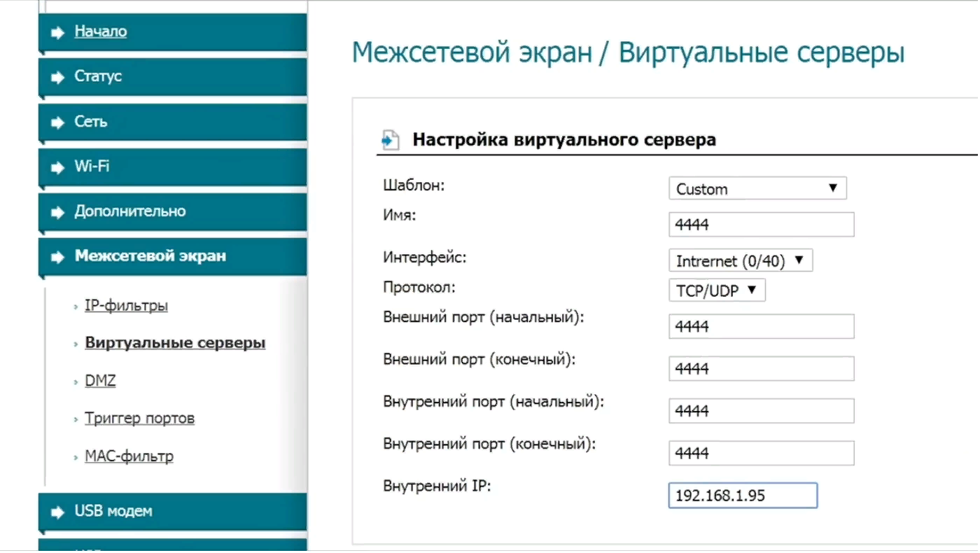The height and width of the screenshot is (553, 980).
Task: Open the Сеть menu section
Action: click(172, 122)
